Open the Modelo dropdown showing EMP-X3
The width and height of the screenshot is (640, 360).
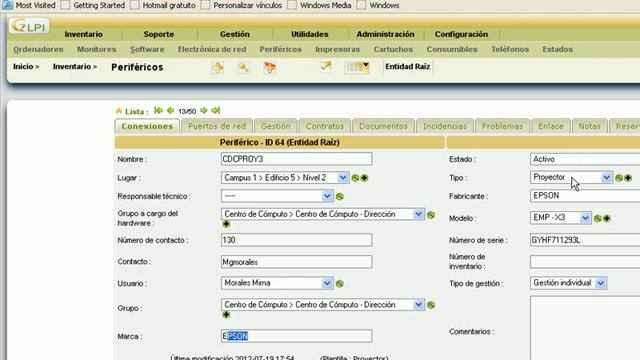point(560,218)
